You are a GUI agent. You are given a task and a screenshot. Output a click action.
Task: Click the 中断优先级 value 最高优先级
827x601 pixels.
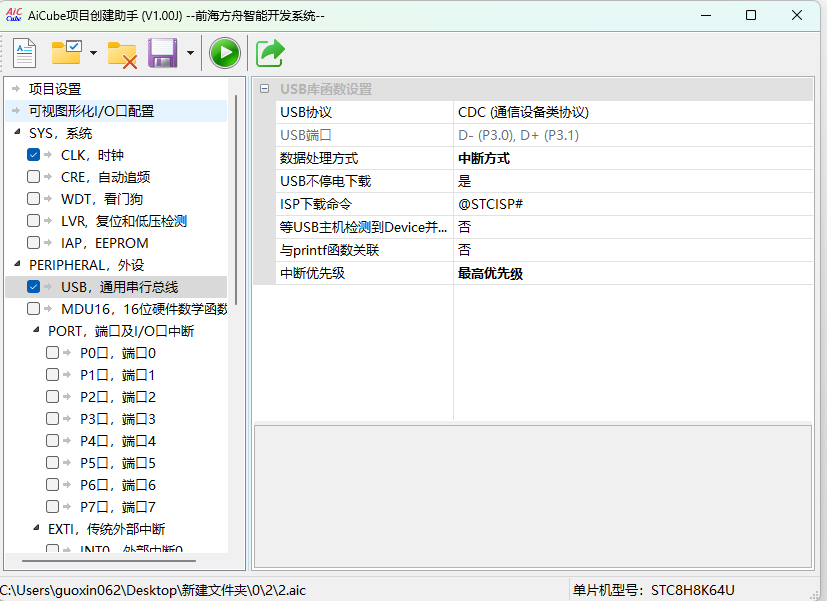632,273
